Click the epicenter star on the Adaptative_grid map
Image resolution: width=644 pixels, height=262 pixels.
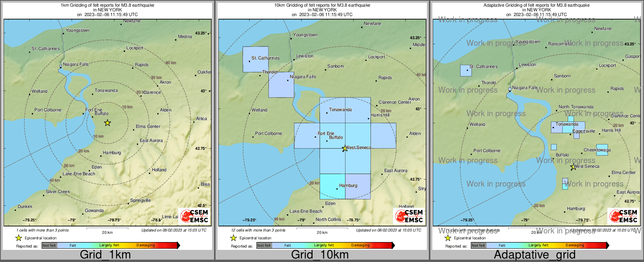click(573, 167)
